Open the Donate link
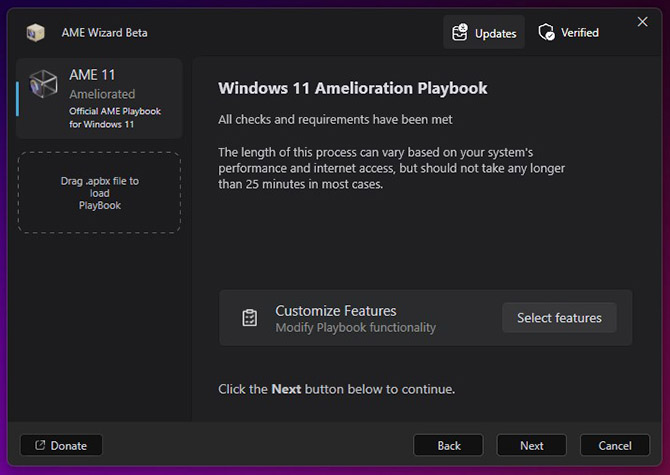This screenshot has height=475, width=670. (62, 446)
